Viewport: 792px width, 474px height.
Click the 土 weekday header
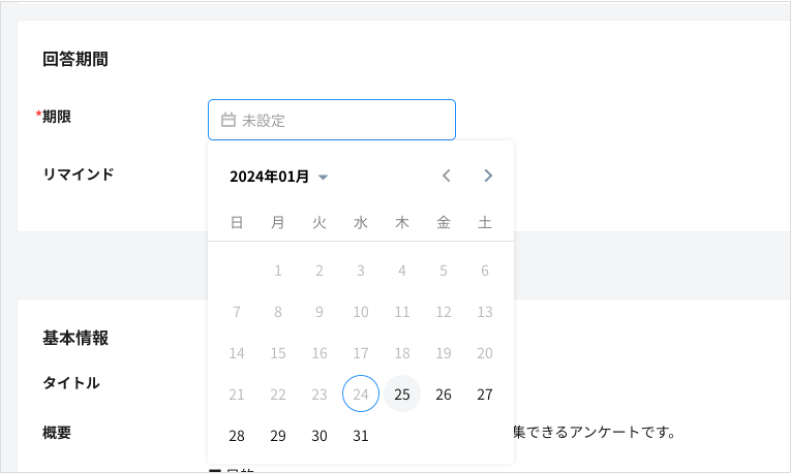(485, 222)
